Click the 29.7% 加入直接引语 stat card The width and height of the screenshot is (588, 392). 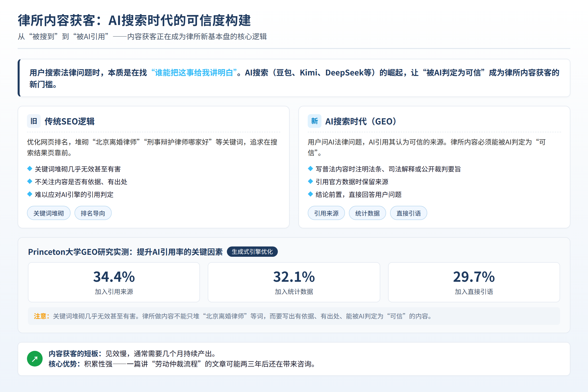point(474,282)
